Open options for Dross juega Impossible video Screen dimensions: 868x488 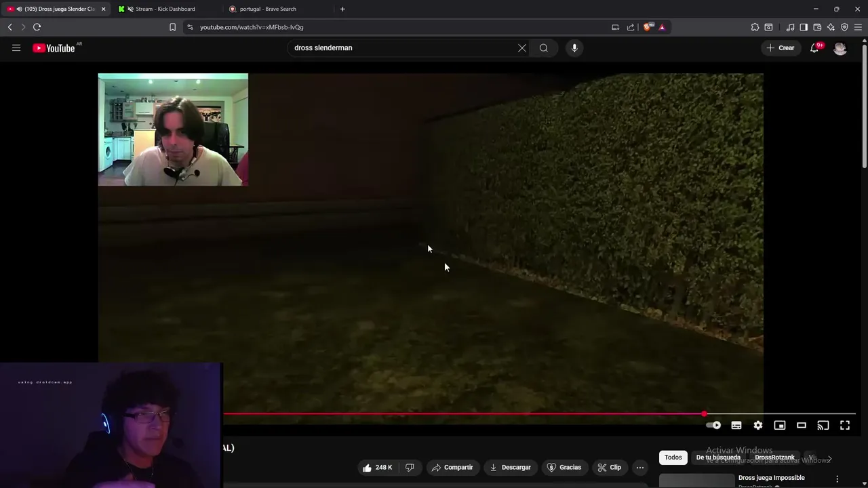coord(837,479)
